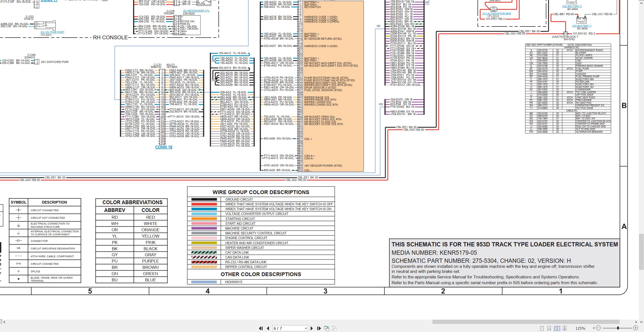644x332 pixels.
Task: Click the next view icon
Action: click(x=334, y=328)
